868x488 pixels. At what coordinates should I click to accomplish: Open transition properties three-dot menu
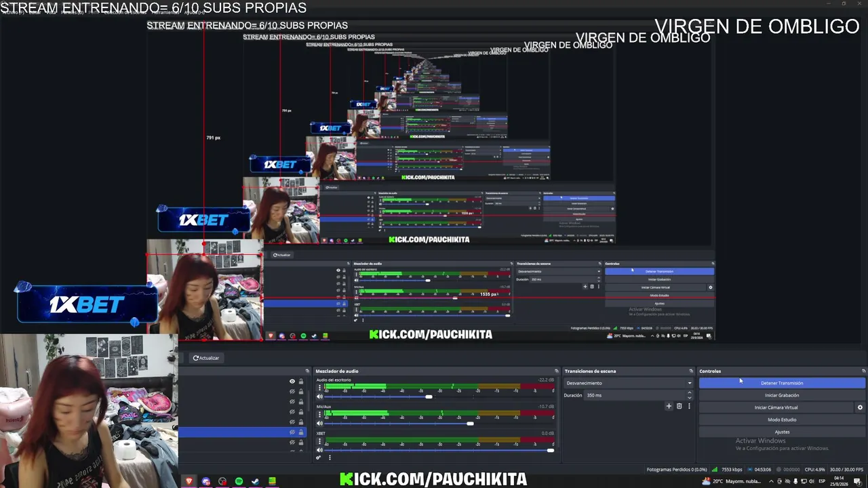pyautogui.click(x=689, y=406)
